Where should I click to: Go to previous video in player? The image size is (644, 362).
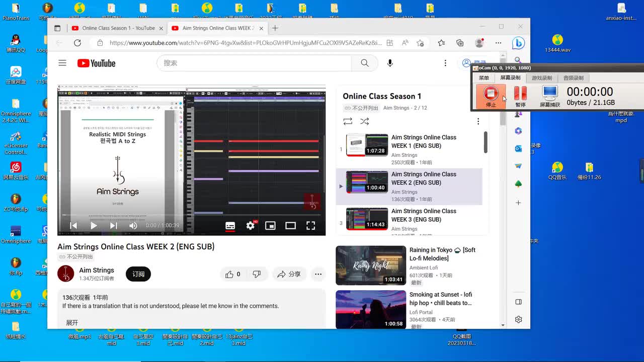tap(73, 226)
